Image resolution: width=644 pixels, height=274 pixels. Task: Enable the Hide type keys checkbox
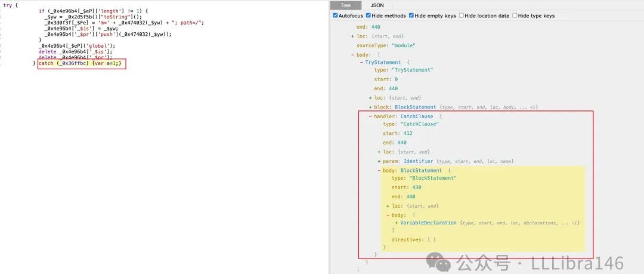515,16
